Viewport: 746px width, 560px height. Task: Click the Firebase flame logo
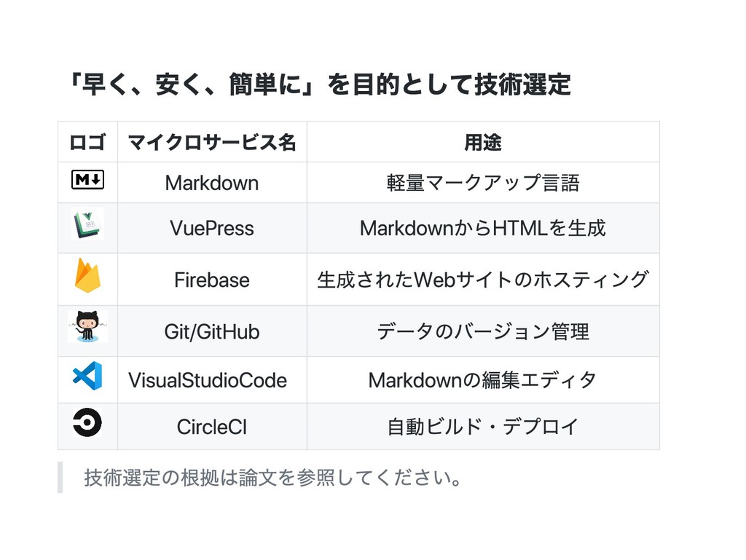[x=87, y=275]
